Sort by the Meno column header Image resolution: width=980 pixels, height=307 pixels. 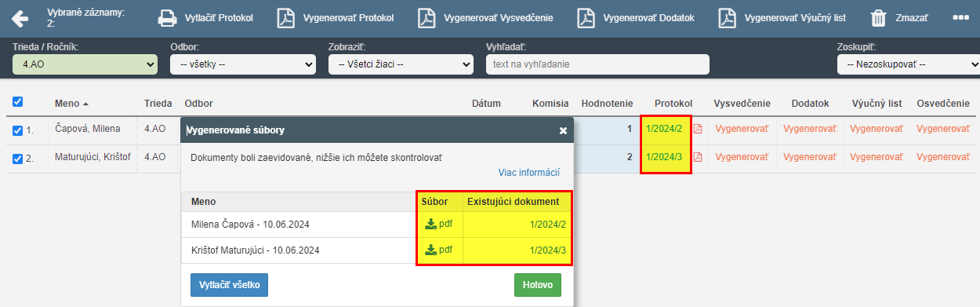point(71,103)
